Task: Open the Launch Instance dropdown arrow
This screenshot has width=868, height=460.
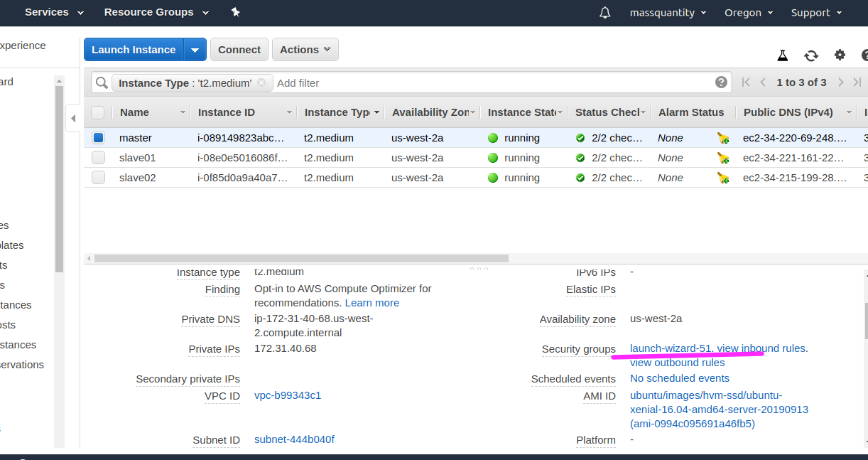Action: tap(195, 50)
